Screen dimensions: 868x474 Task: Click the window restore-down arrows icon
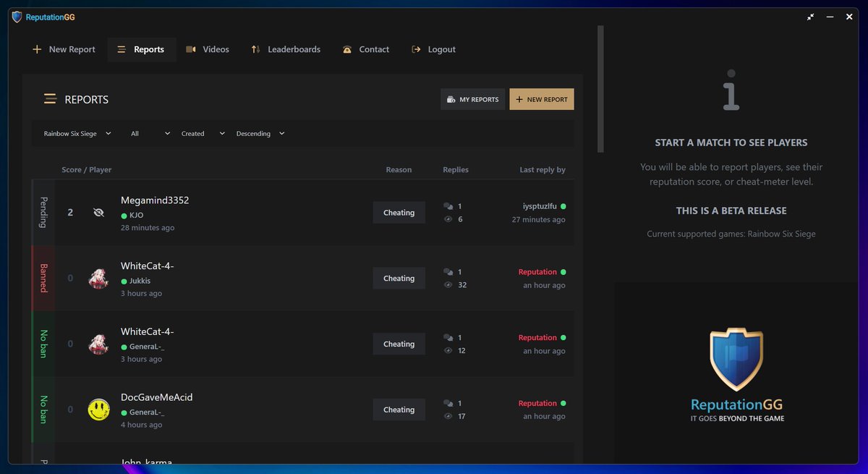click(x=811, y=17)
